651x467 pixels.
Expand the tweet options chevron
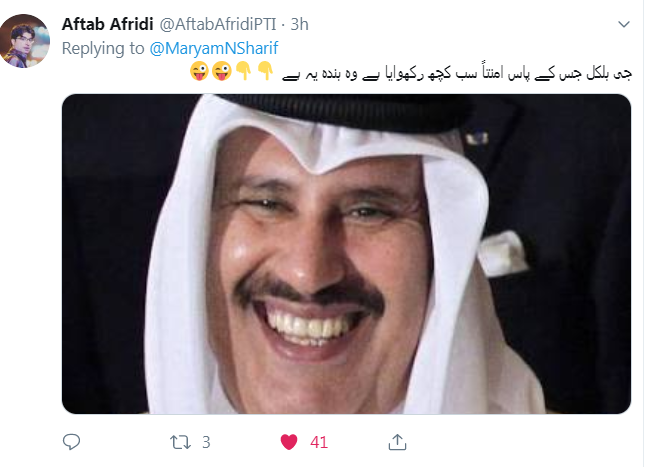pyautogui.click(x=624, y=24)
